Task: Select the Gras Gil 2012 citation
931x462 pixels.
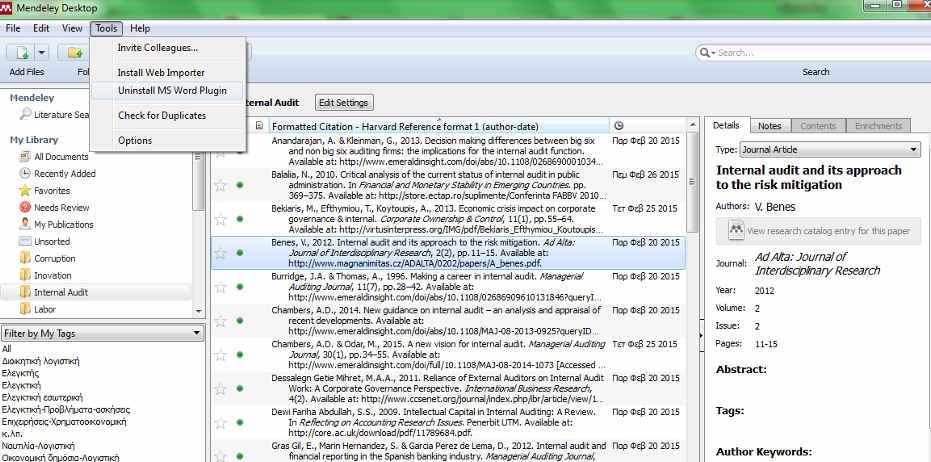Action: (x=448, y=451)
